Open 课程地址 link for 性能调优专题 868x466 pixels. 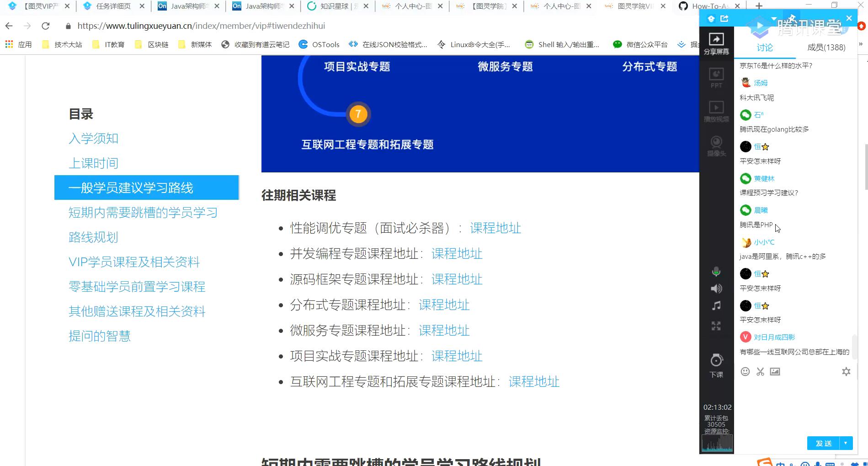click(495, 228)
